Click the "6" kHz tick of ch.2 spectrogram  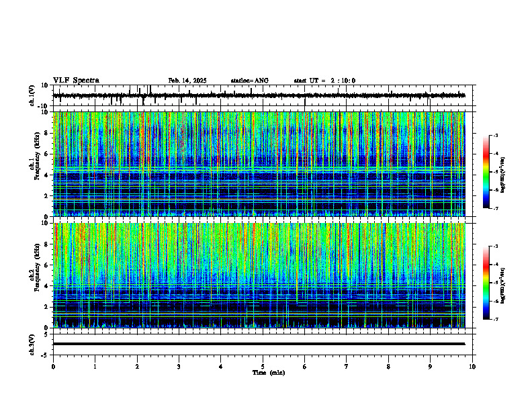[47, 265]
